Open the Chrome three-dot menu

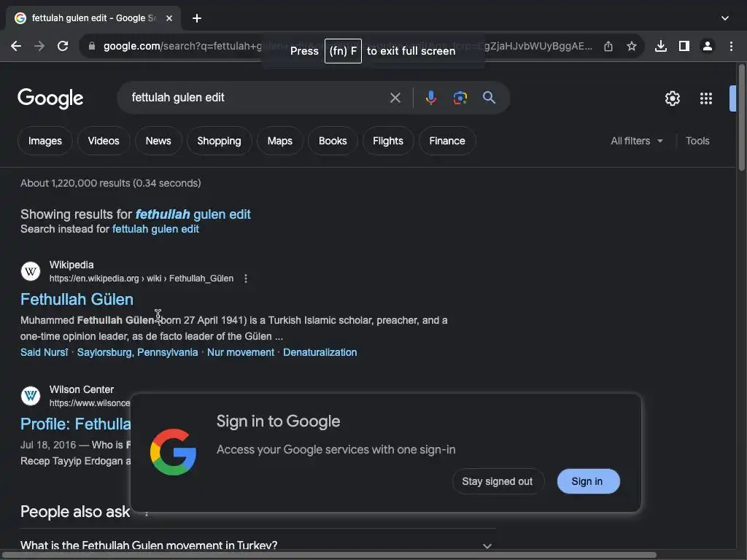(731, 46)
